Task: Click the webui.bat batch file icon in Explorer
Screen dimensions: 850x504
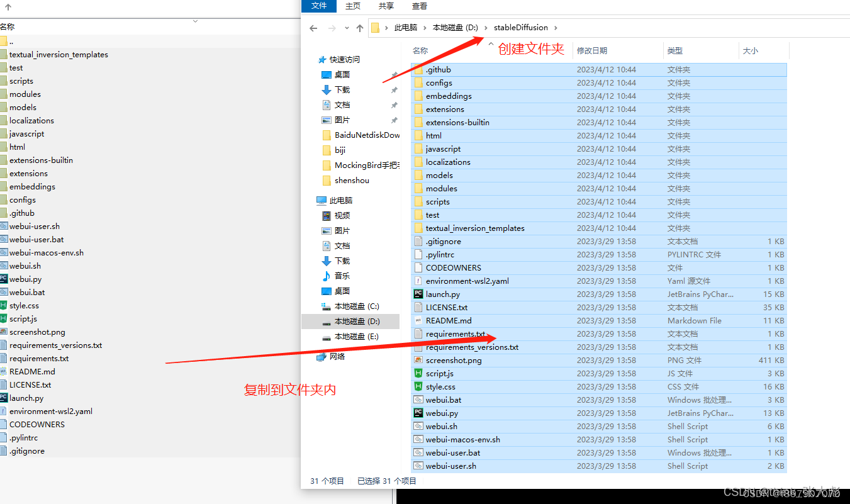Action: tap(418, 400)
